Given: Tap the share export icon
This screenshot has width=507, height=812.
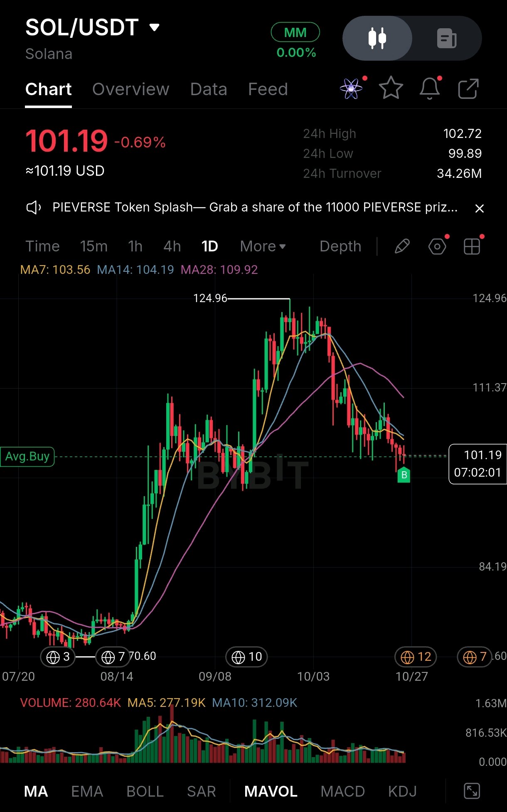Looking at the screenshot, I should point(468,88).
